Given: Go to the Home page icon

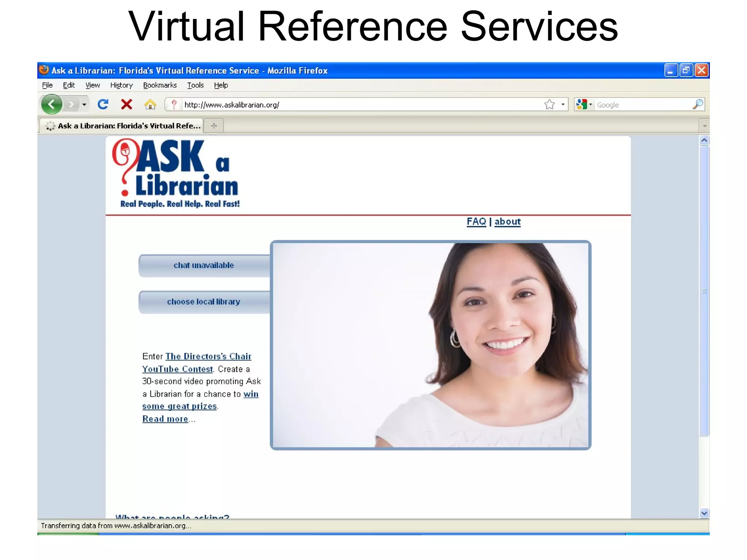Looking at the screenshot, I should point(150,105).
